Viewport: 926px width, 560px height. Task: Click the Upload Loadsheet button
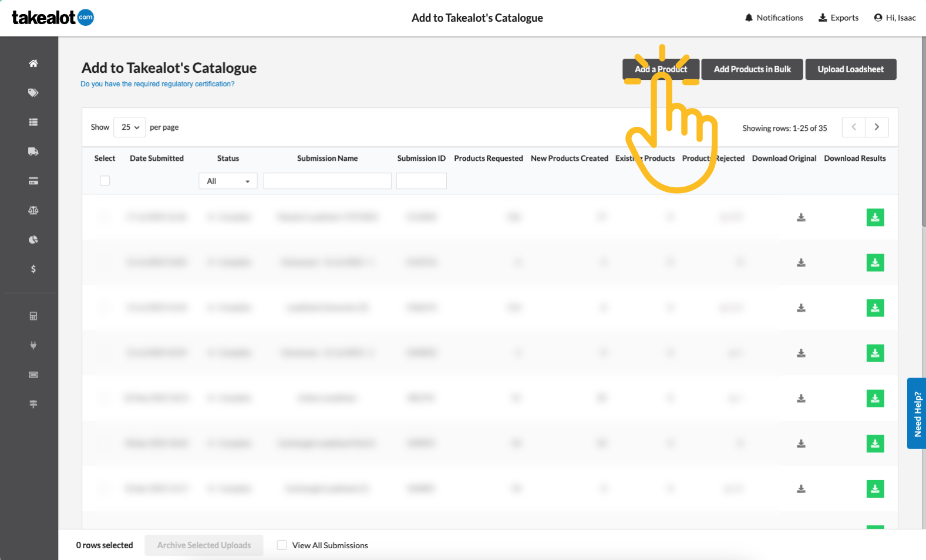pyautogui.click(x=850, y=69)
